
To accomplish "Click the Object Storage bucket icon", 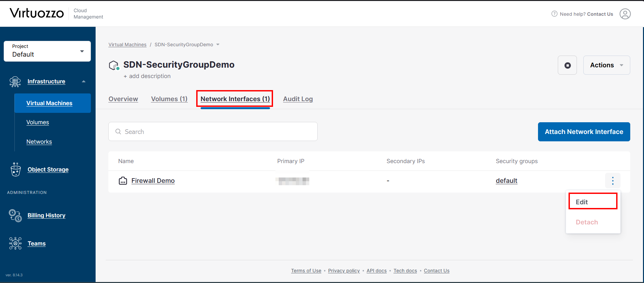I will [15, 169].
